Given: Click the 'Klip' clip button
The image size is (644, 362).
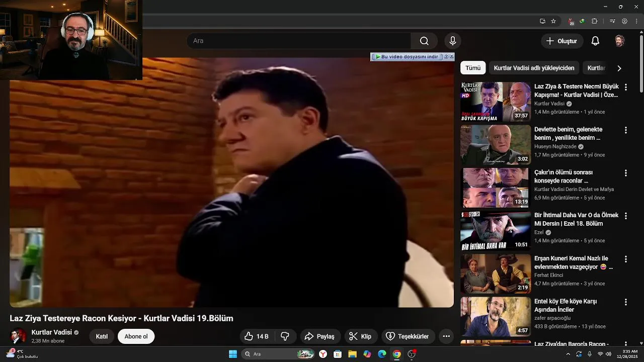Looking at the screenshot, I should (x=360, y=336).
